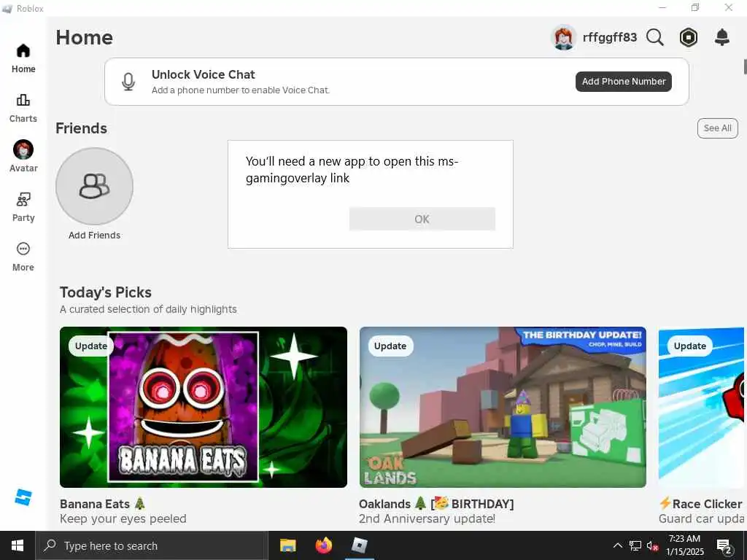Click the search magnifier icon
The width and height of the screenshot is (747, 560).
pos(655,37)
